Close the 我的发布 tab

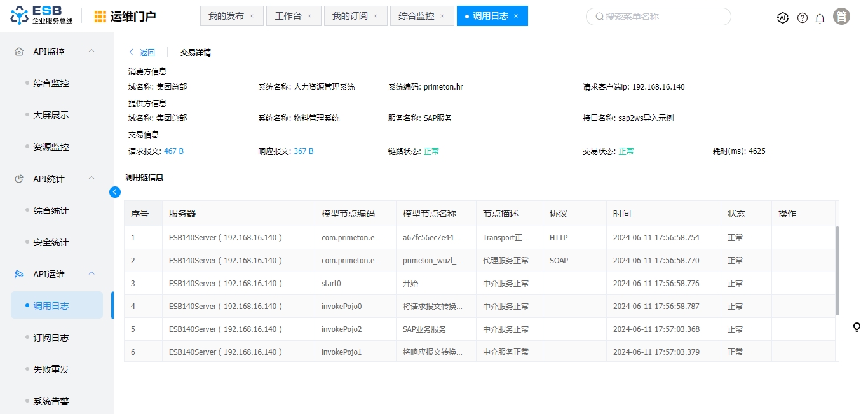pos(252,17)
